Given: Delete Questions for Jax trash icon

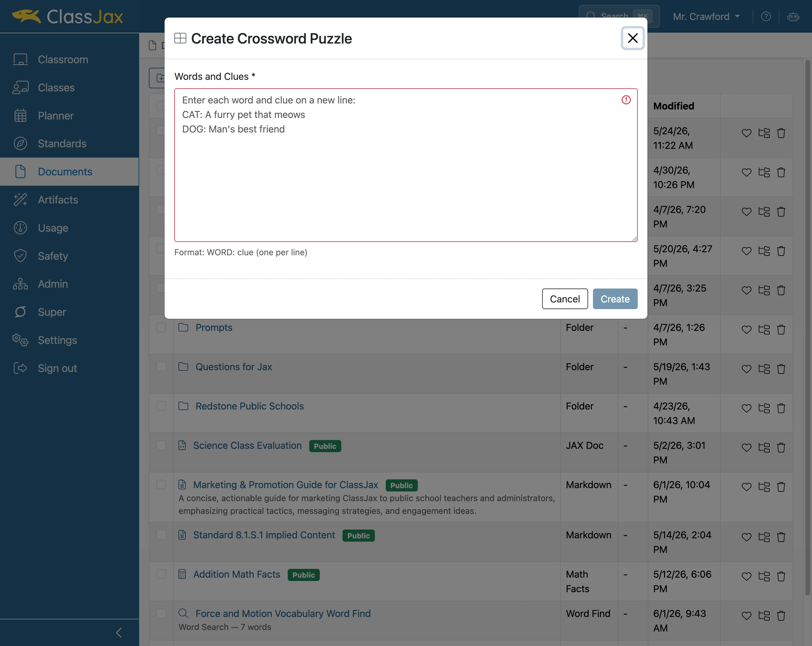Looking at the screenshot, I should (781, 369).
